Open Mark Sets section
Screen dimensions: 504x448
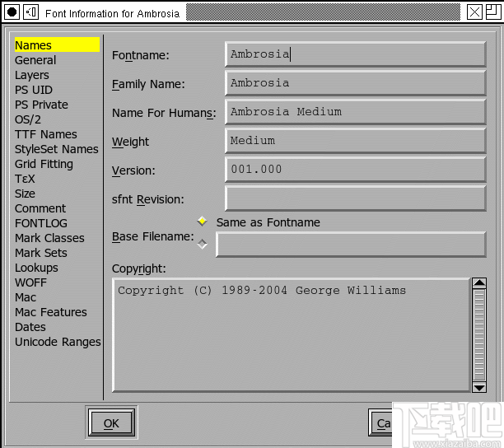pyautogui.click(x=41, y=253)
